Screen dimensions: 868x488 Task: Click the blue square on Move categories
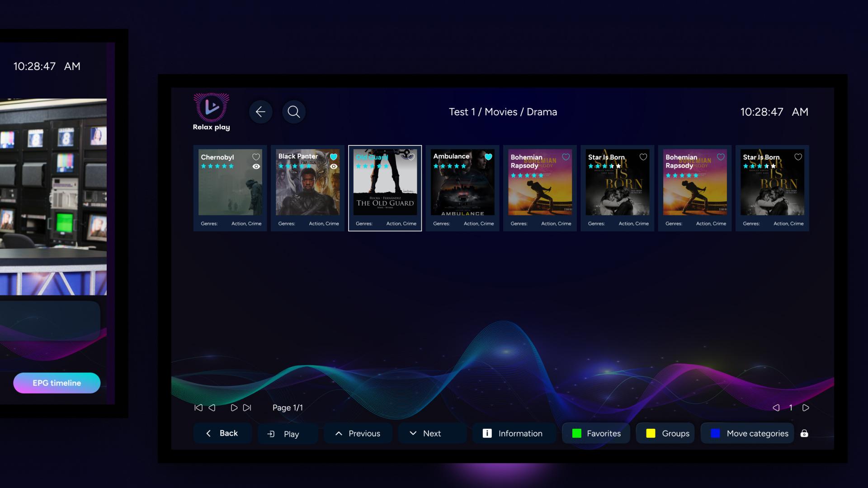click(715, 433)
